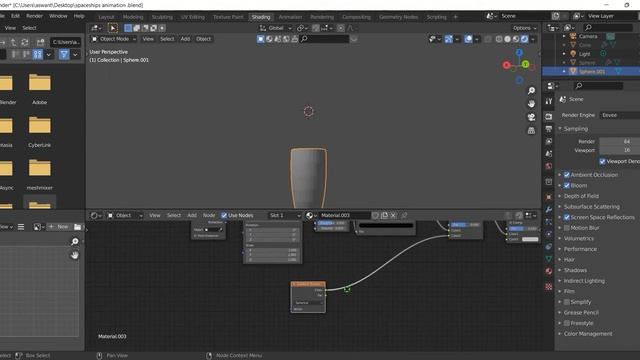
Task: Refresh the file browser list
Action: pyautogui.click(x=25, y=42)
